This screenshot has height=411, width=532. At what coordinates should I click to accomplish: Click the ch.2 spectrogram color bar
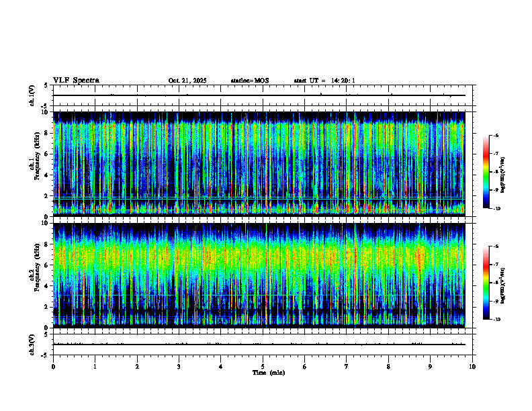486,283
